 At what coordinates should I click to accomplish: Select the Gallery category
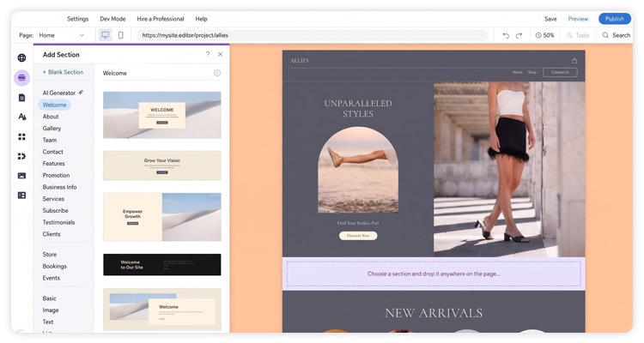52,128
